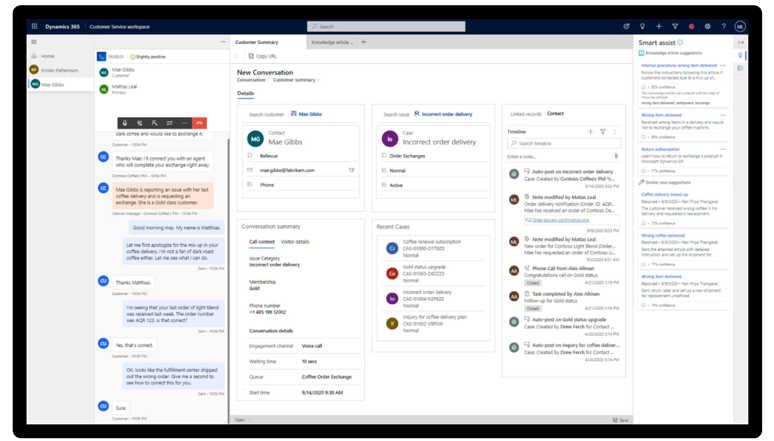Toggle the hamburger site map menu
This screenshot has width=774, height=441.
(x=34, y=42)
